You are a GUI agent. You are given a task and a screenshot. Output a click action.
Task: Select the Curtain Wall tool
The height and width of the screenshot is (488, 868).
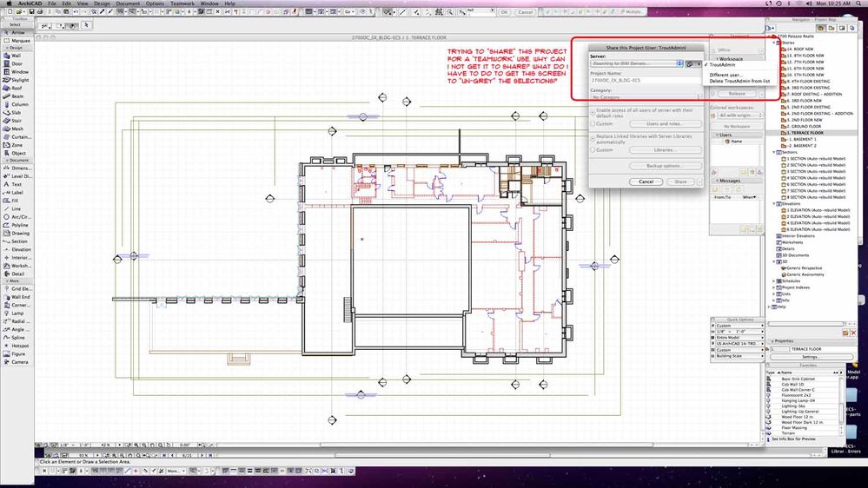click(17, 136)
